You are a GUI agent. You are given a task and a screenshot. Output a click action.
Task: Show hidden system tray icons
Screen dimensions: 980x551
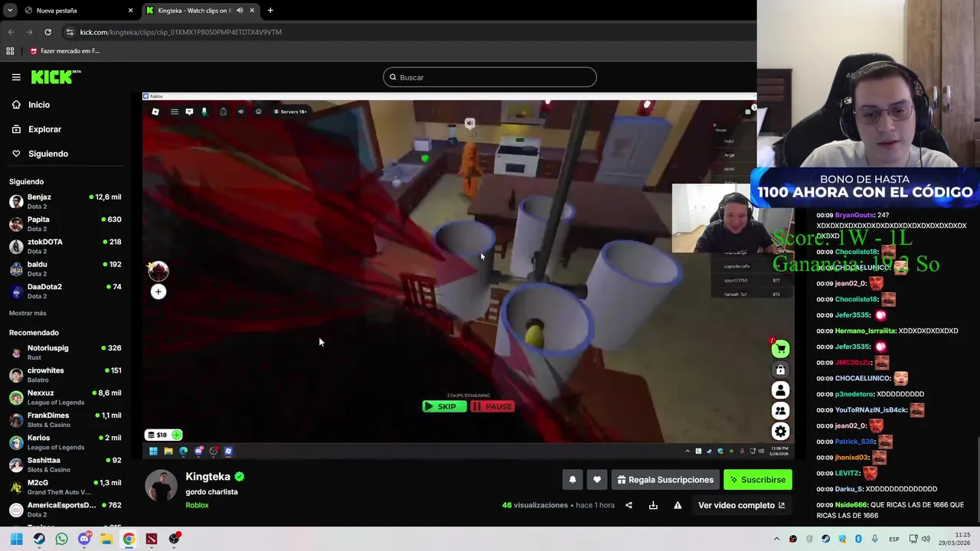[776, 539]
